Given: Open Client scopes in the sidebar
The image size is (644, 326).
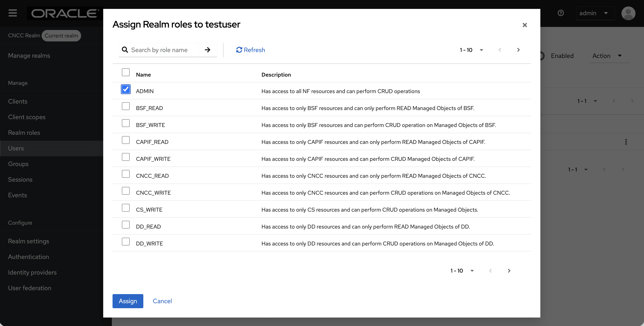Looking at the screenshot, I should pos(27,117).
